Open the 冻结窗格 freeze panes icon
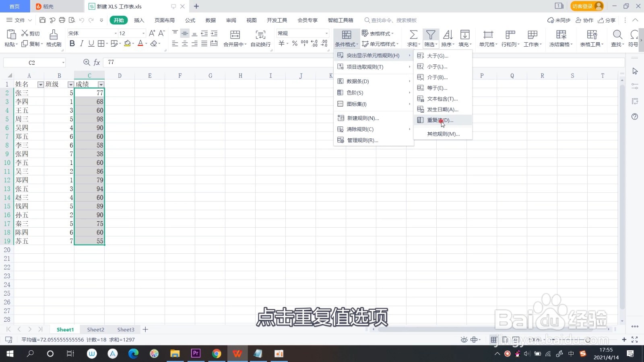 pyautogui.click(x=561, y=35)
